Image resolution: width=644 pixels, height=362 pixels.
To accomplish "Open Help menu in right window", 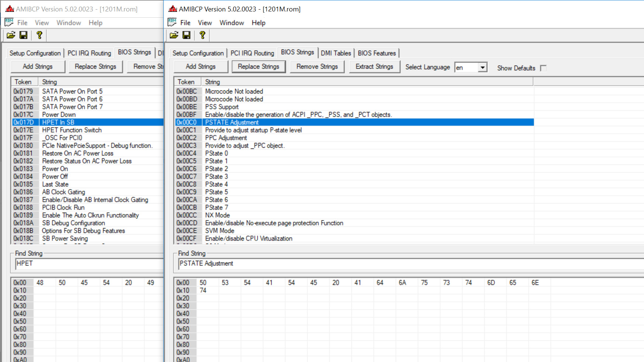I will pos(259,23).
